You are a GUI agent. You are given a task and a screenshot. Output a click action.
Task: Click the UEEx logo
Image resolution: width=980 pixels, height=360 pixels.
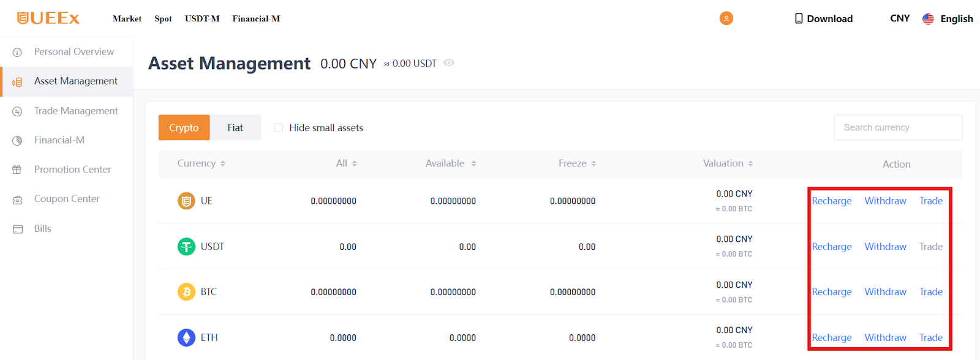[48, 18]
